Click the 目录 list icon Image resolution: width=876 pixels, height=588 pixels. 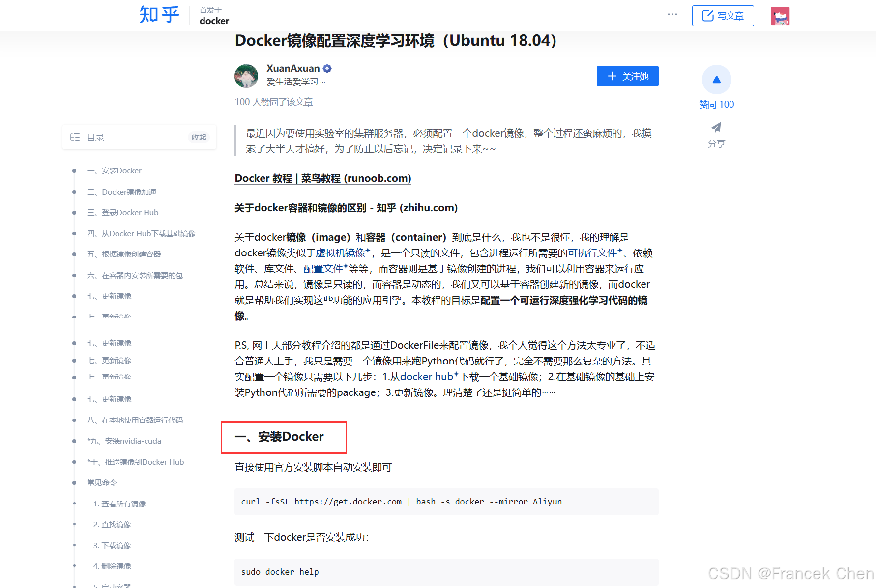coord(75,137)
